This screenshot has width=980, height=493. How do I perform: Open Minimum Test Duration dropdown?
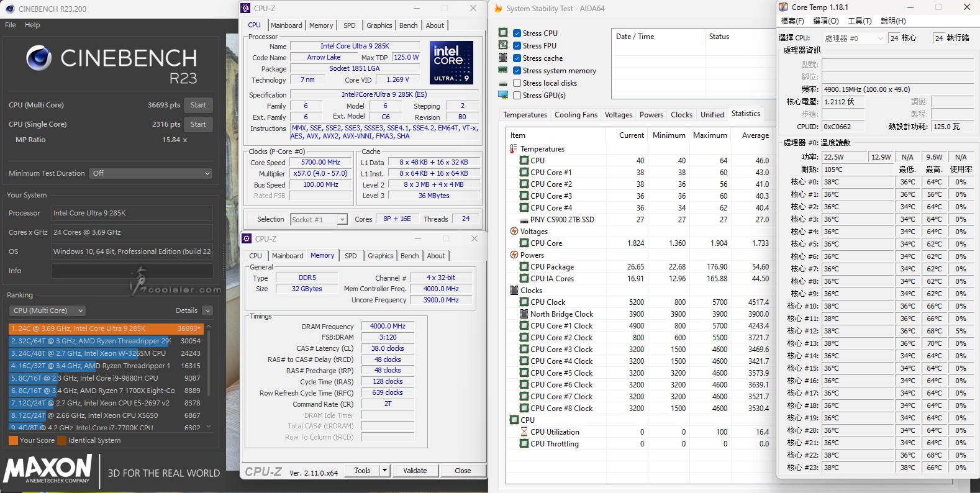(x=151, y=173)
